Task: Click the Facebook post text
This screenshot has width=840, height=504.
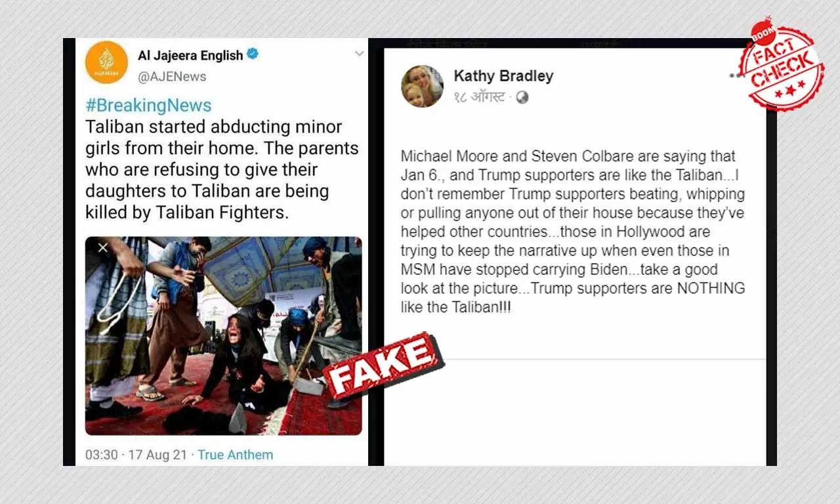Action: [573, 232]
